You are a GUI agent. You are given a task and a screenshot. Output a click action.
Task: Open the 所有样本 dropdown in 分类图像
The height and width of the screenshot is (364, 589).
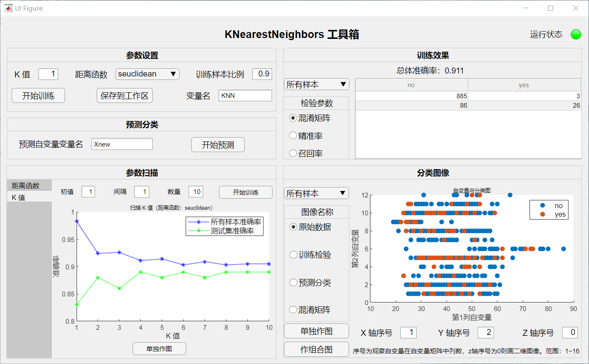click(317, 194)
